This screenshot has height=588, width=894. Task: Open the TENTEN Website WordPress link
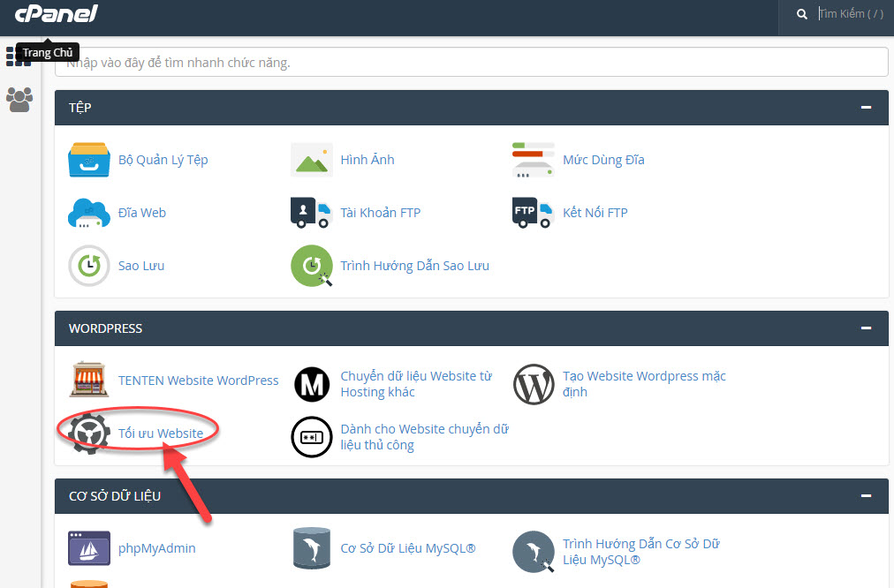click(x=199, y=381)
